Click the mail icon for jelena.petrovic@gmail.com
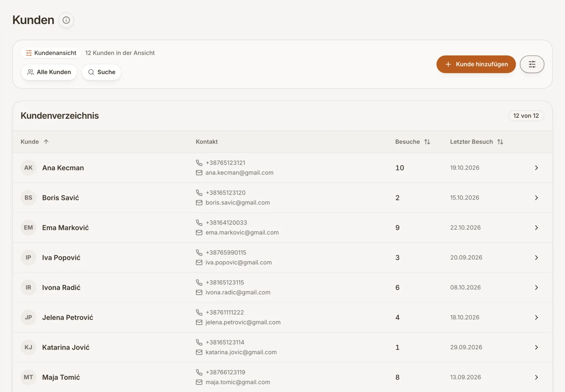This screenshot has width=565, height=392. click(x=199, y=322)
